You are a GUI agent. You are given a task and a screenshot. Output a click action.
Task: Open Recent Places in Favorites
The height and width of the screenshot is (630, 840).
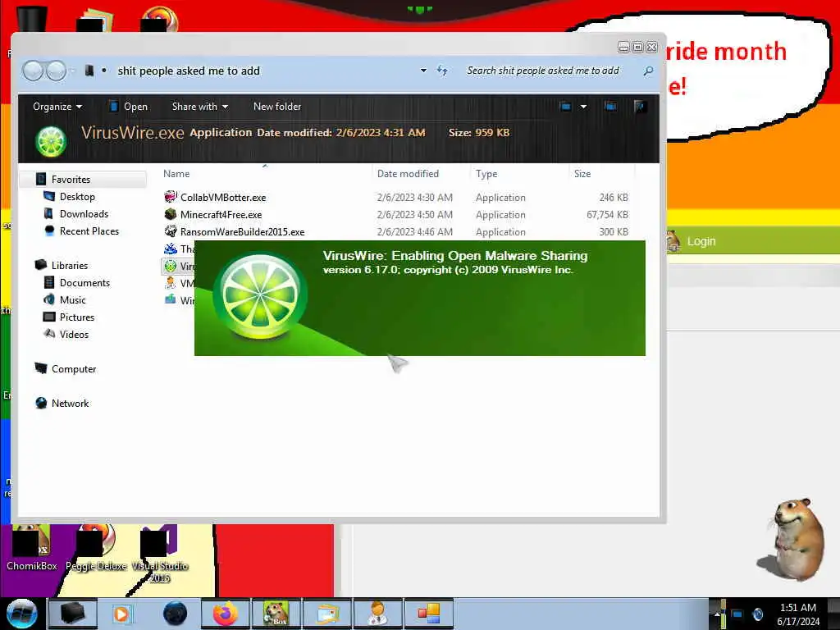89,231
